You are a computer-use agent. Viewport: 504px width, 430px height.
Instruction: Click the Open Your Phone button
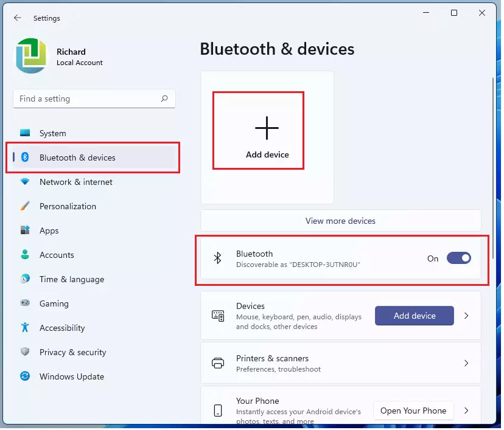point(415,412)
